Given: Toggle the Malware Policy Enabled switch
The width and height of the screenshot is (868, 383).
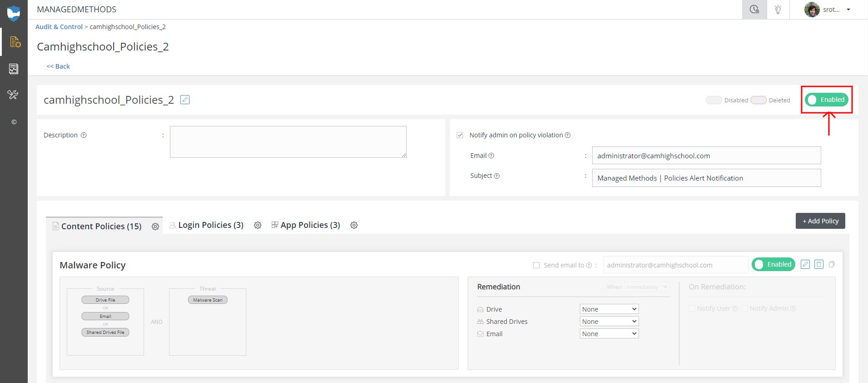Looking at the screenshot, I should [x=773, y=264].
